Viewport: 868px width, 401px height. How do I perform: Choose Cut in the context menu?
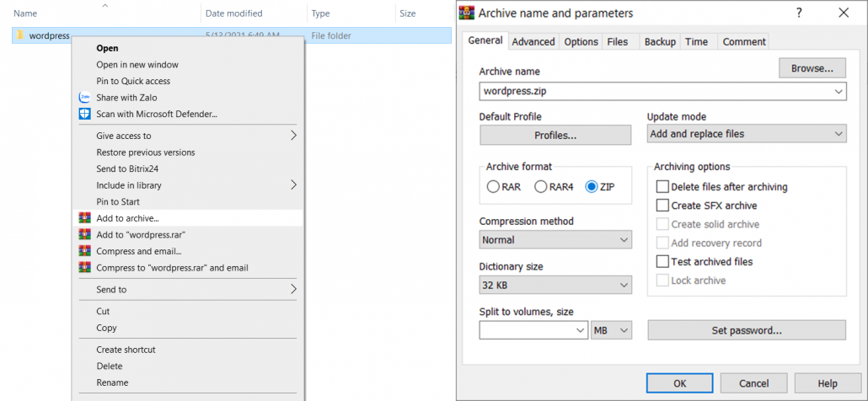tap(188, 312)
